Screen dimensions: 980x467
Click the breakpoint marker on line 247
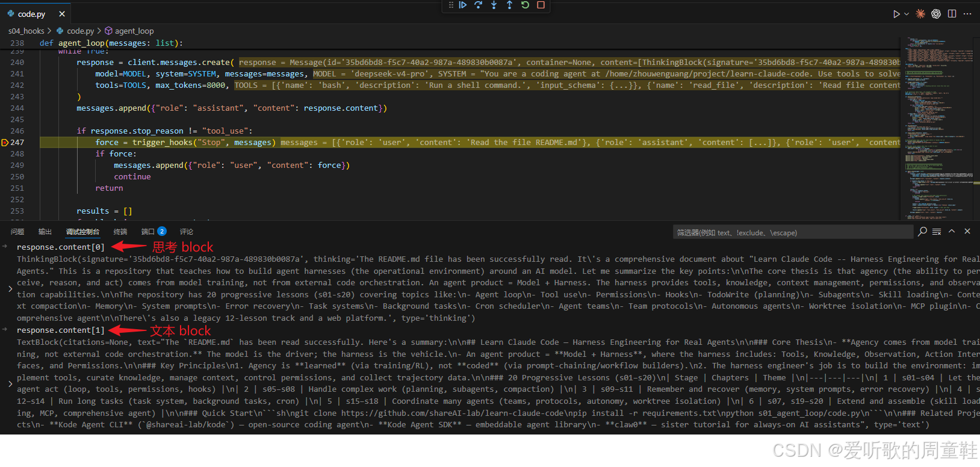click(5, 143)
